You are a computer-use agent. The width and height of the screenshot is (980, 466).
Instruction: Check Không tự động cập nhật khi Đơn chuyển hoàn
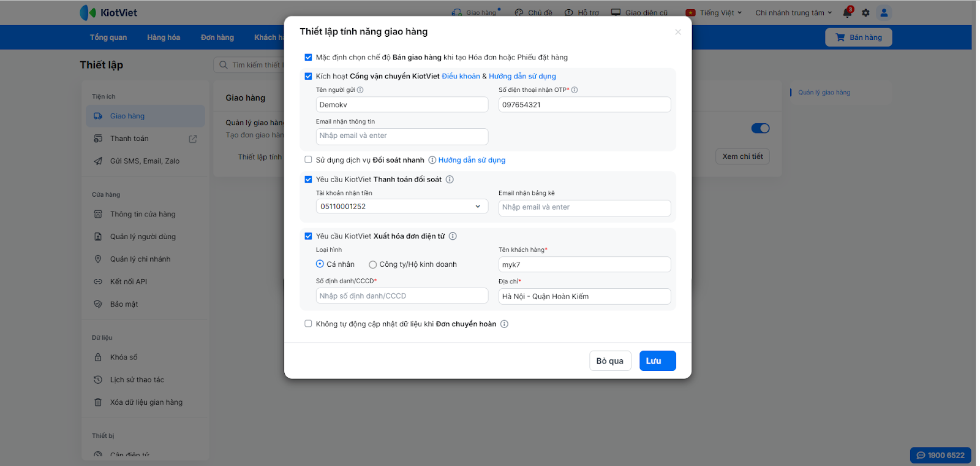point(308,324)
